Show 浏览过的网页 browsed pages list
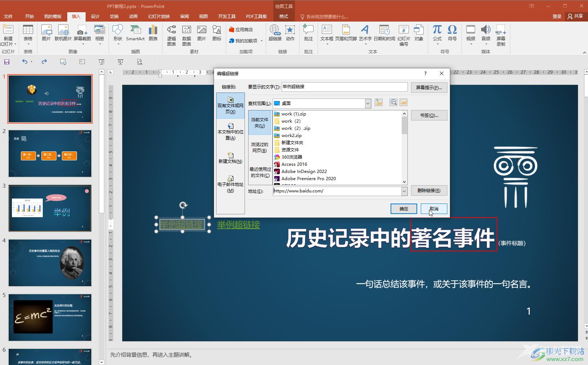588x365 pixels. tap(260, 147)
